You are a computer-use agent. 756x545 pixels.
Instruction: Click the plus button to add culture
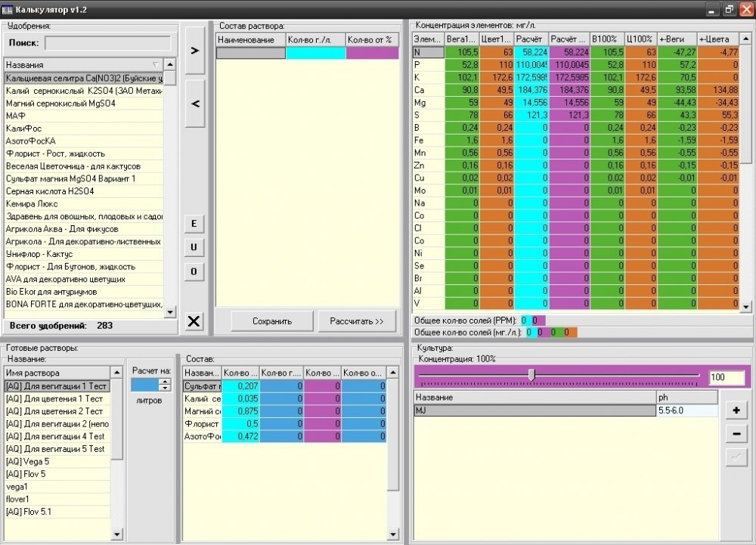click(x=736, y=410)
